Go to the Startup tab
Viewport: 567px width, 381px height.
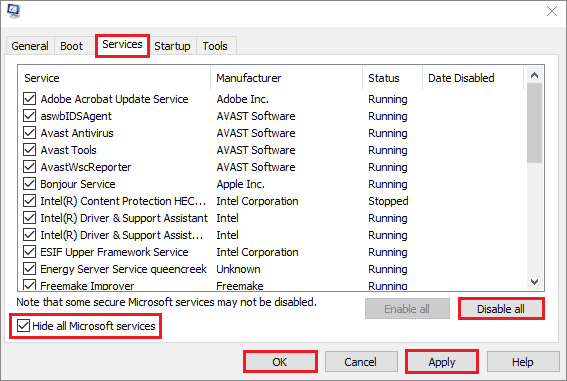[172, 46]
